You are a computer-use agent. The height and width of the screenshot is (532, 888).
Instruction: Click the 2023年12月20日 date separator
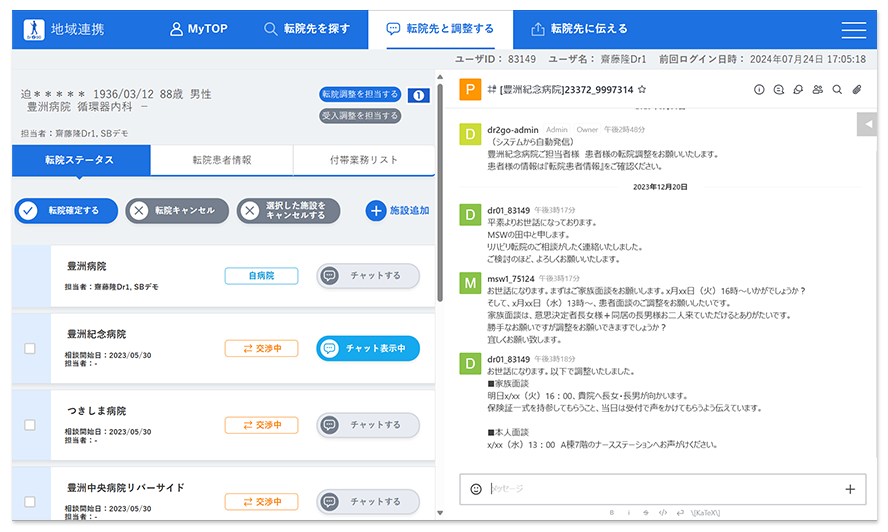coord(660,187)
